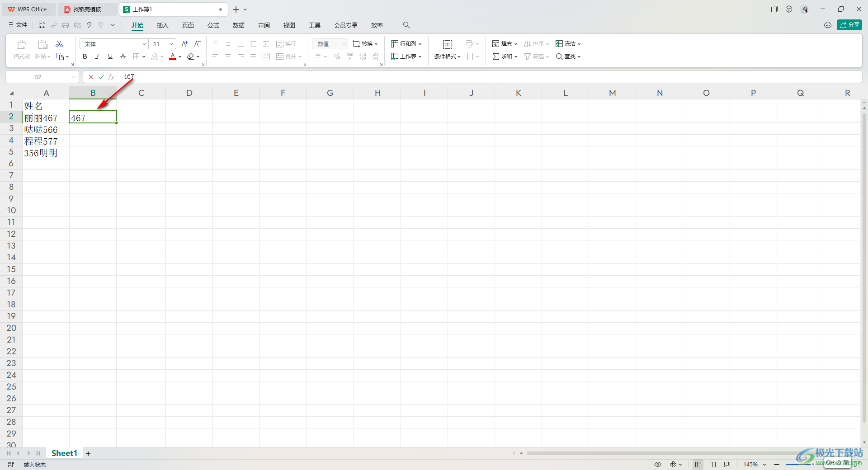This screenshot has height=470, width=868.
Task: Click the cloud comment icon near Share
Action: (828, 25)
